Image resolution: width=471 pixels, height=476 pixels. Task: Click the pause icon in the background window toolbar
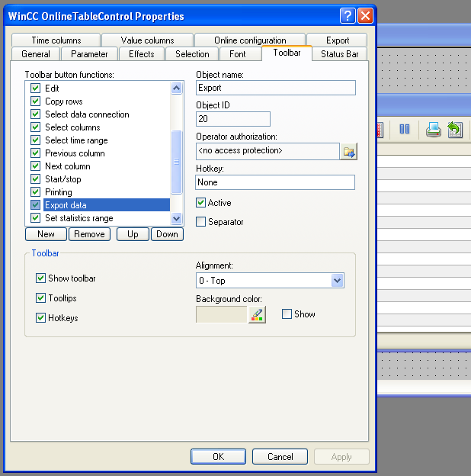coord(405,129)
